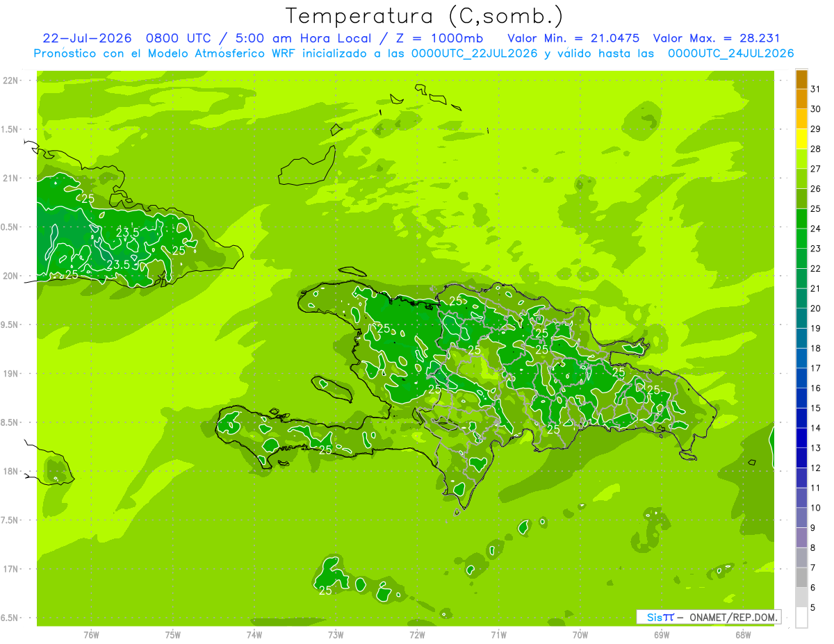Click the "69W" longitude label
This screenshot has height=644, width=834.
(662, 635)
